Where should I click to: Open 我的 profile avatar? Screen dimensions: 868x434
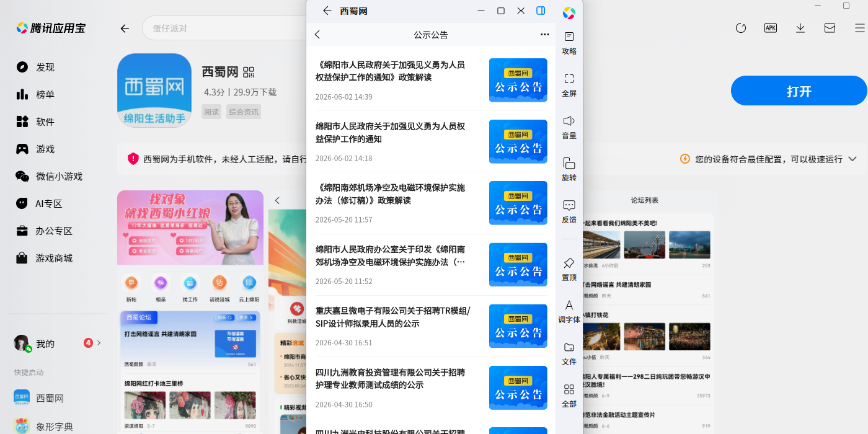point(22,343)
